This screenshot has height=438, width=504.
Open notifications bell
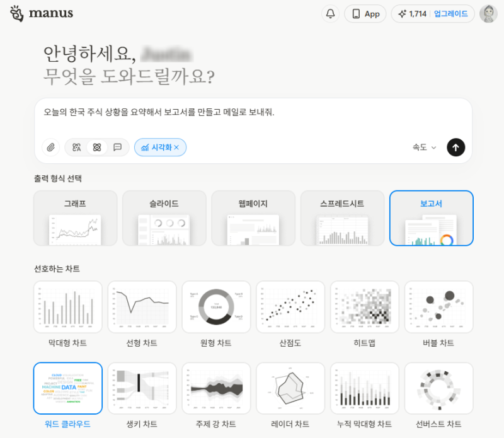click(x=330, y=14)
